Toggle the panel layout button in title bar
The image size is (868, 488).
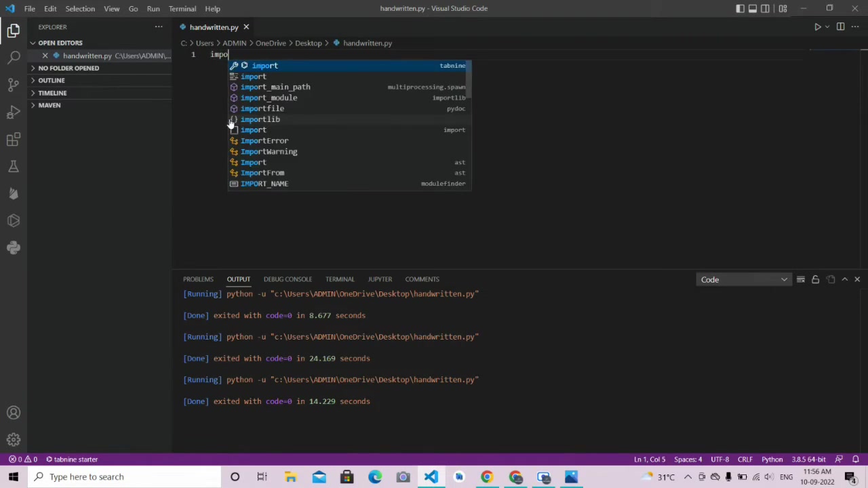[753, 9]
